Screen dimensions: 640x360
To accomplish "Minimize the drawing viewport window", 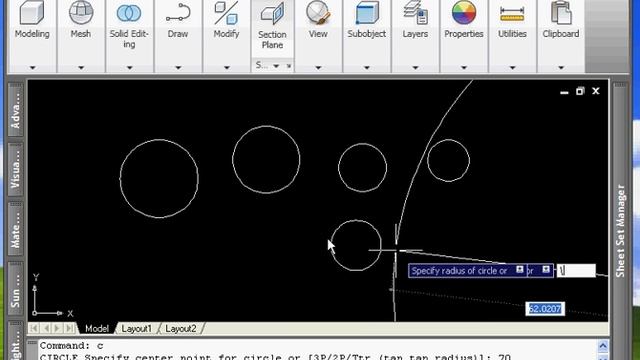I will click(x=564, y=92).
